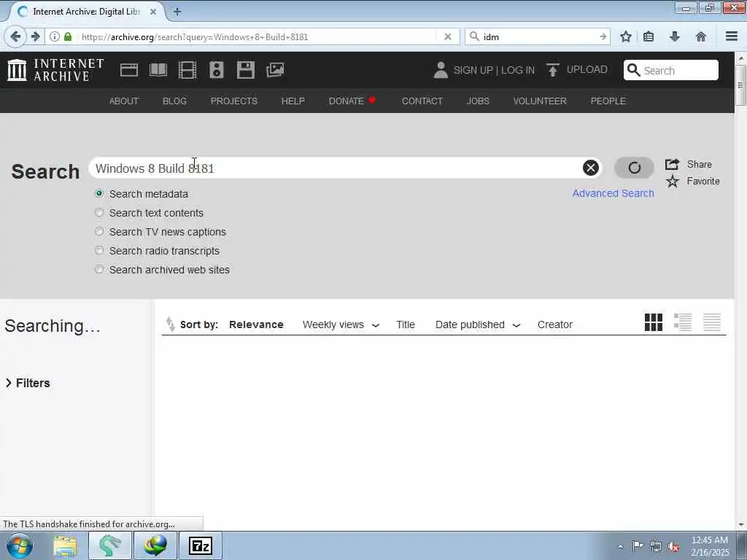
Task: Click the page vertical scrollbar thumb
Action: coord(741,85)
